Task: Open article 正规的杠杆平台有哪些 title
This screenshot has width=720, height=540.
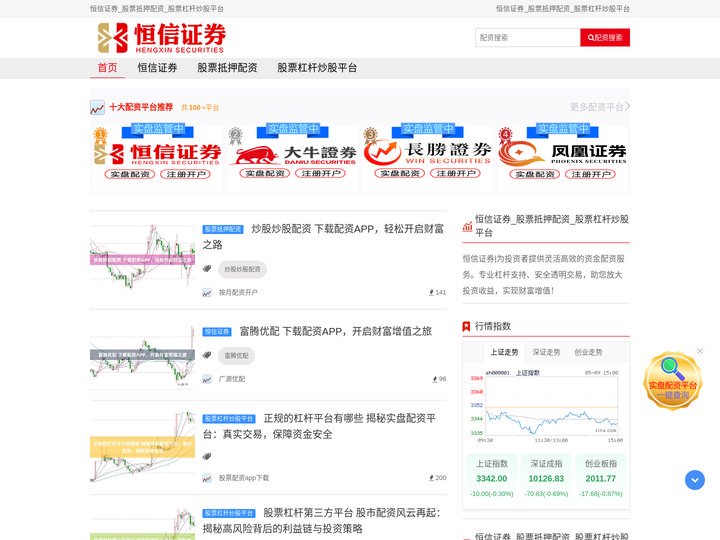Action: (321, 426)
